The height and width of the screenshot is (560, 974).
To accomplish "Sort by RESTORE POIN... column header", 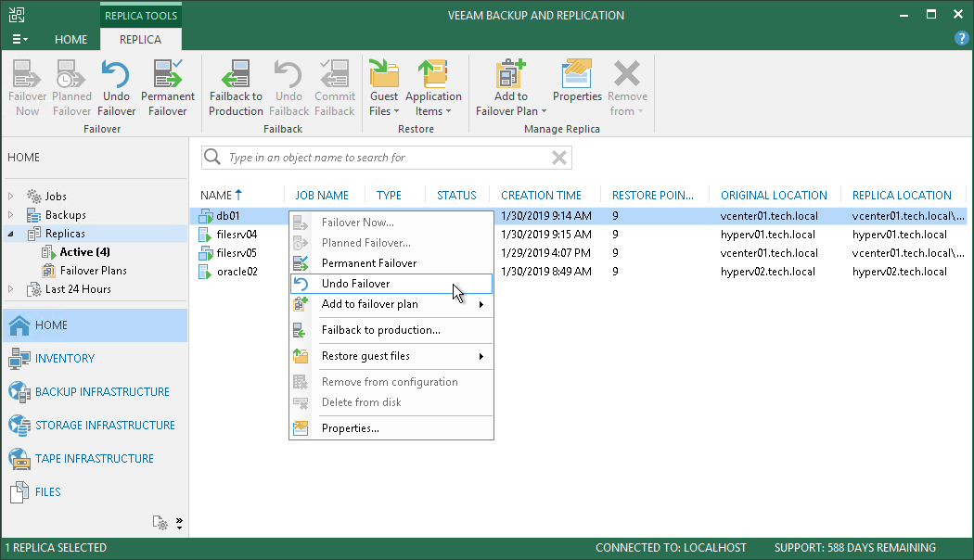I will click(x=653, y=195).
